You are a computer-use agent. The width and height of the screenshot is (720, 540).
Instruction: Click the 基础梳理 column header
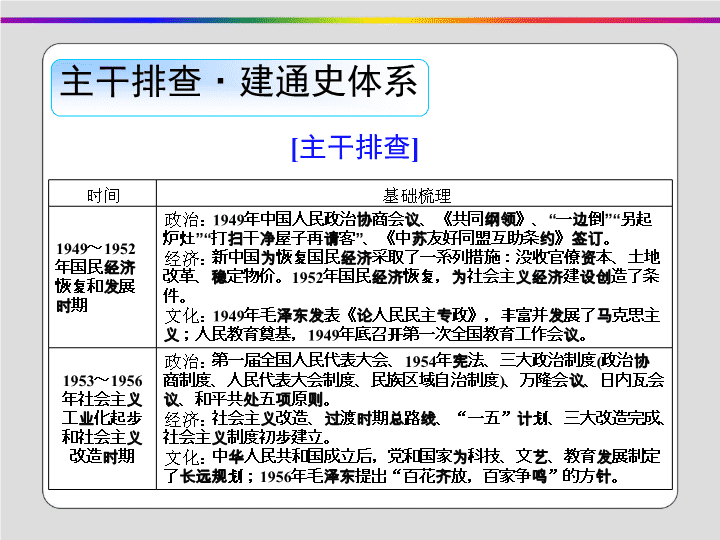[x=416, y=195]
